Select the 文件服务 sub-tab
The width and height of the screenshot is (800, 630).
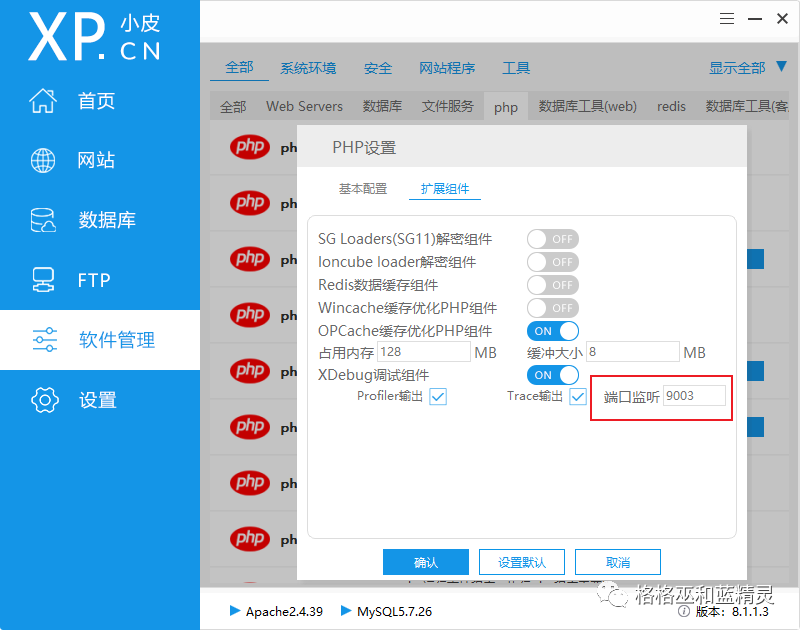(x=447, y=106)
